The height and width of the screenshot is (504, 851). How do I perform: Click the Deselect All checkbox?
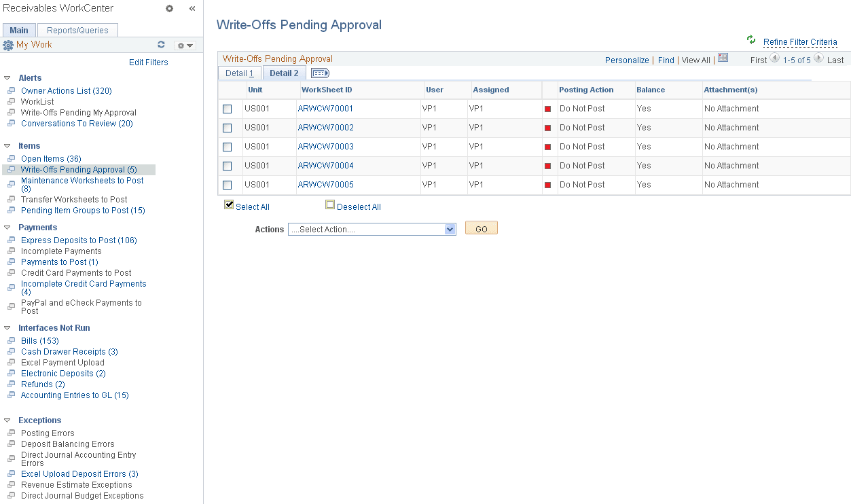(x=330, y=204)
